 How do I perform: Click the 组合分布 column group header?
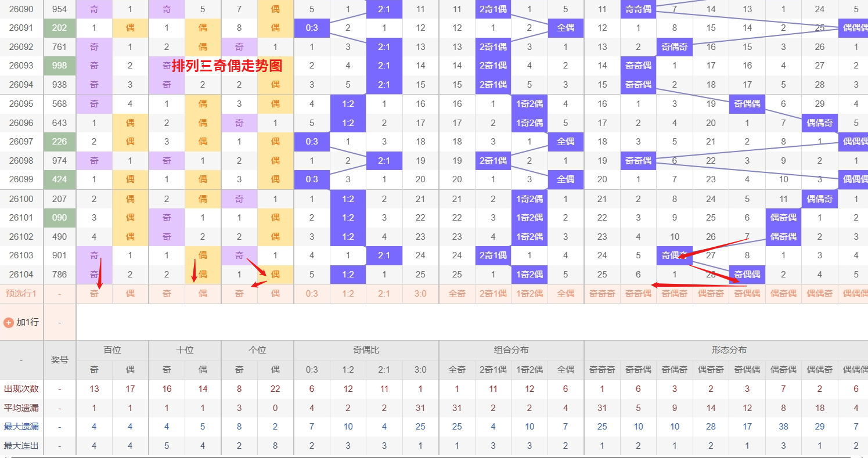511,350
